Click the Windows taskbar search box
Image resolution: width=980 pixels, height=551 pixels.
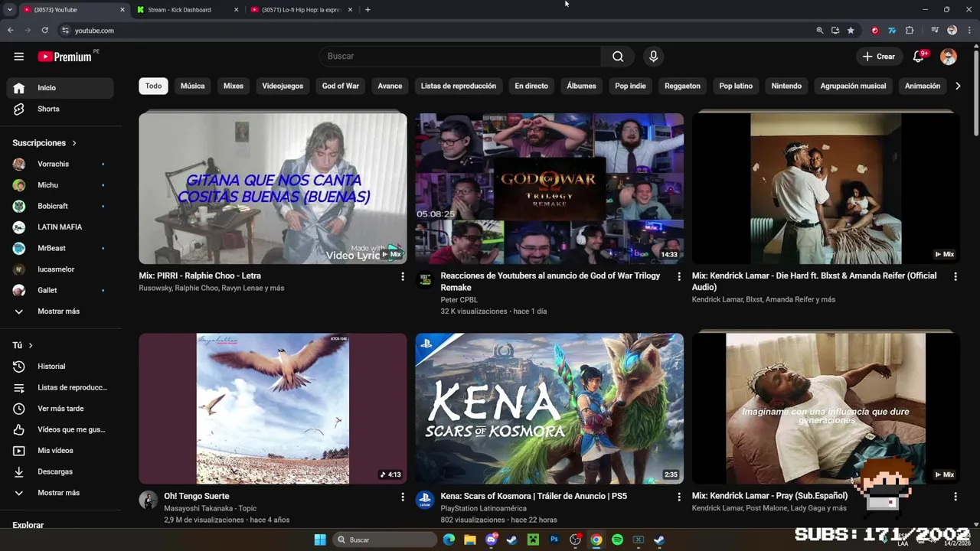(386, 540)
